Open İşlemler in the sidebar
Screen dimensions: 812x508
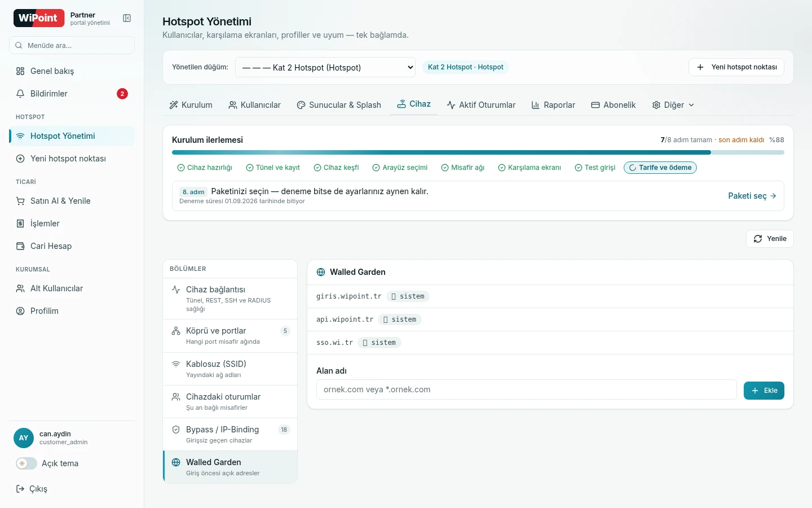coord(72,224)
